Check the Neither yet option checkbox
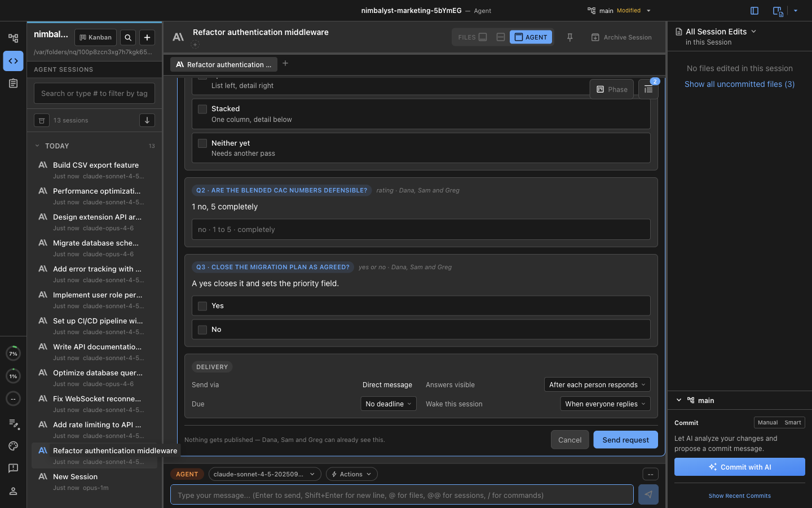The width and height of the screenshot is (812, 508). [202, 143]
